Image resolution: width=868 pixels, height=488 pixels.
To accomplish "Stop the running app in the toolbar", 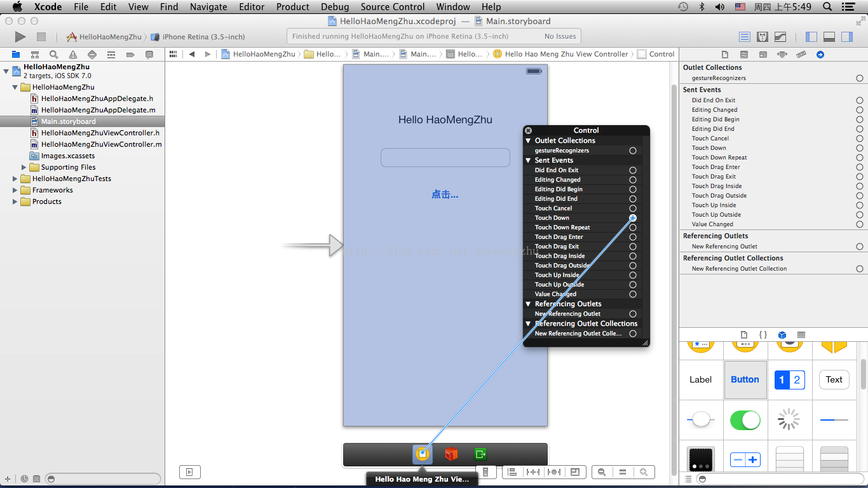I will click(x=41, y=37).
